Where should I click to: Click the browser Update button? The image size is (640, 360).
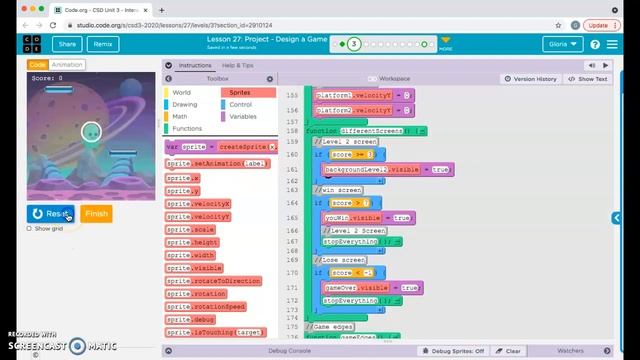[x=602, y=25]
